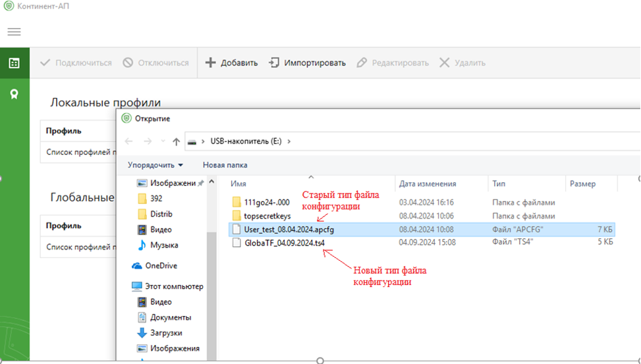The image size is (641, 364).
Task: Select Загрузки in the navigation pane
Action: (166, 332)
